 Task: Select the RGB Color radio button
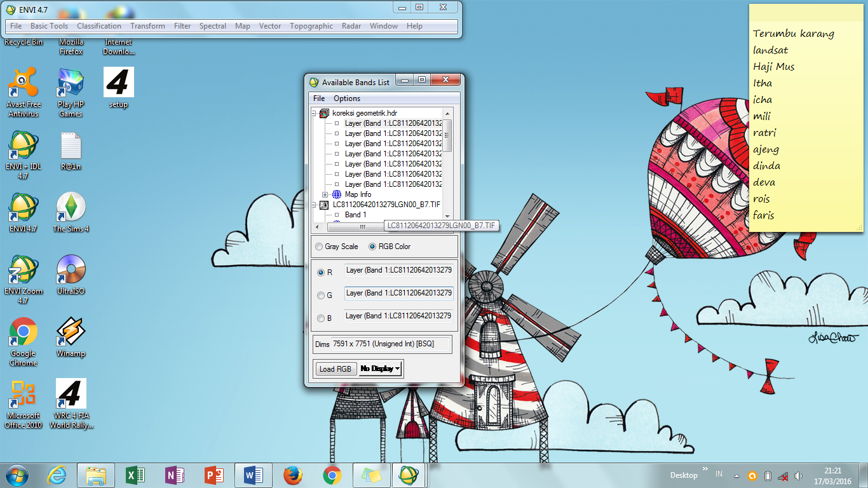click(x=372, y=247)
